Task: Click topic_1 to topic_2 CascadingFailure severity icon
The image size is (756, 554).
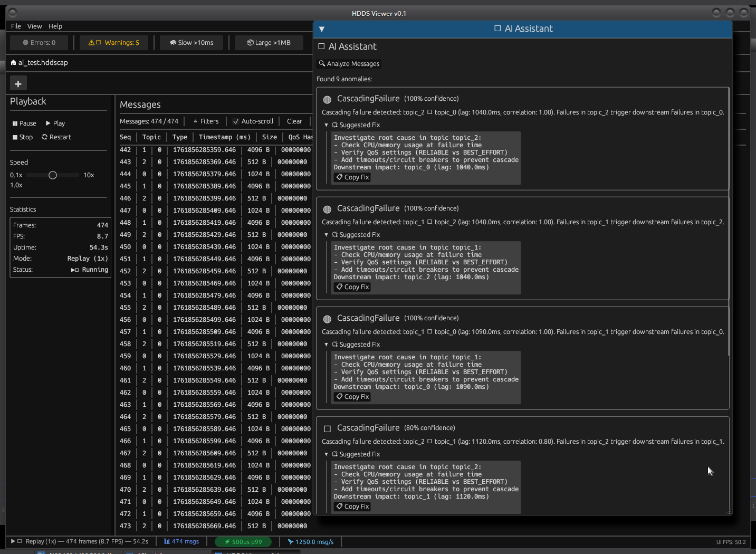Action: click(x=327, y=209)
